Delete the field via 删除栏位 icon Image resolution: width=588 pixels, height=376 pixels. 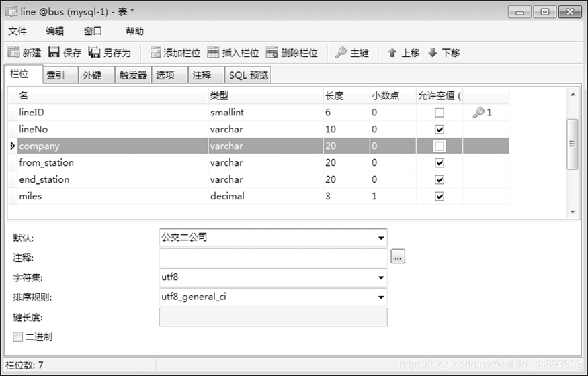(x=272, y=53)
